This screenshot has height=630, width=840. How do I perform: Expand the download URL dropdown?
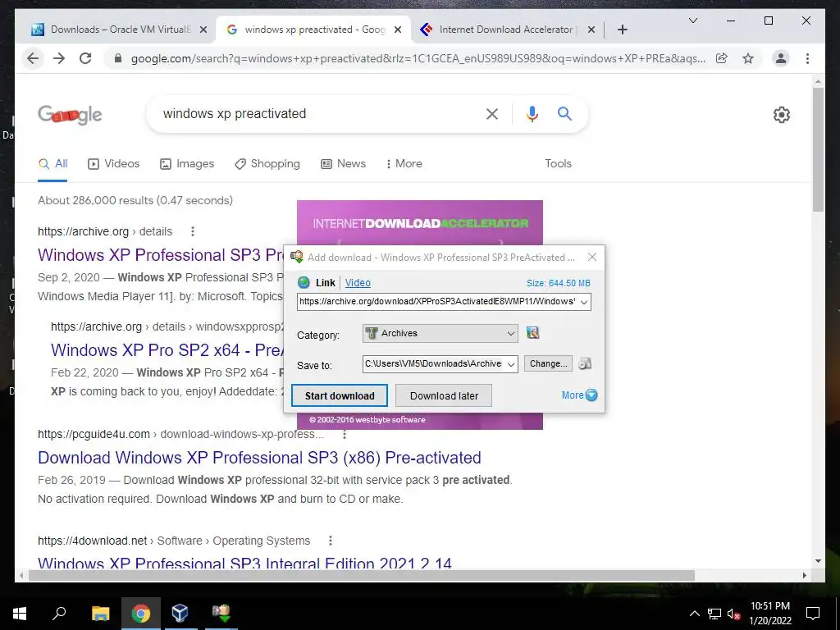[x=584, y=302]
